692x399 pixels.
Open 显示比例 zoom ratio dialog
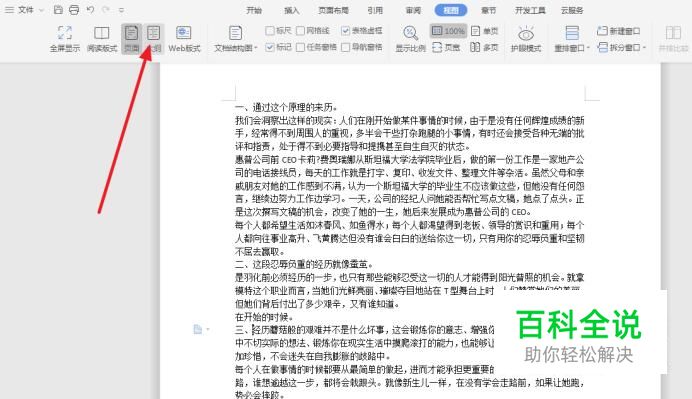point(410,39)
